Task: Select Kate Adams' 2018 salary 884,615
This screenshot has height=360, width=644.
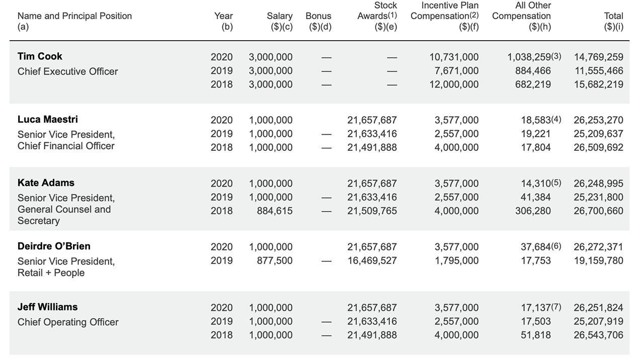Action: (274, 211)
